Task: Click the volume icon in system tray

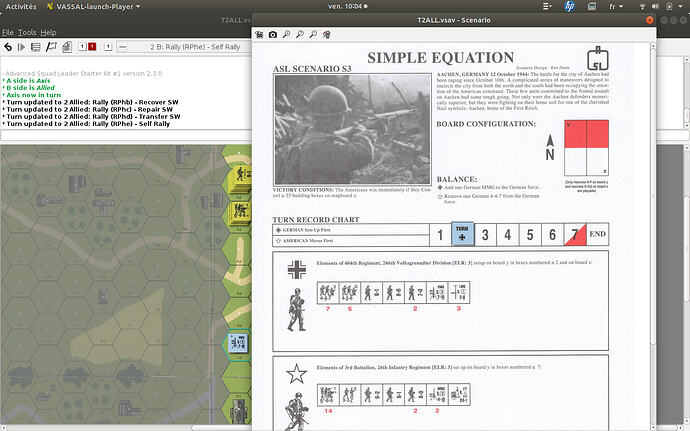Action: [655, 7]
